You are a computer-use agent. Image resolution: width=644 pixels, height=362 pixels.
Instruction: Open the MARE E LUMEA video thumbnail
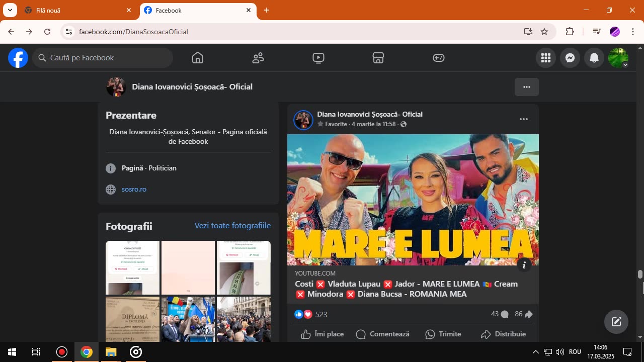413,200
